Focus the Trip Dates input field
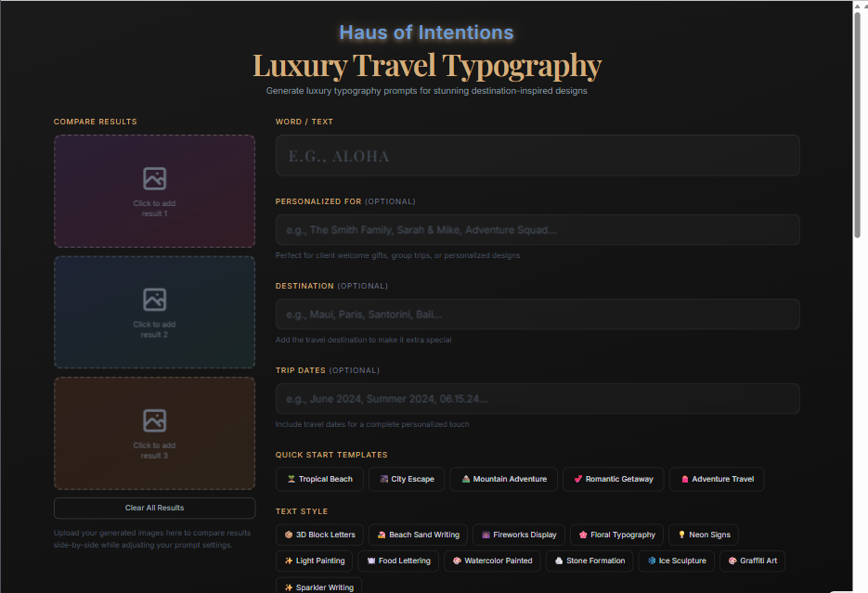Screen dimensions: 868x593 tap(538, 399)
